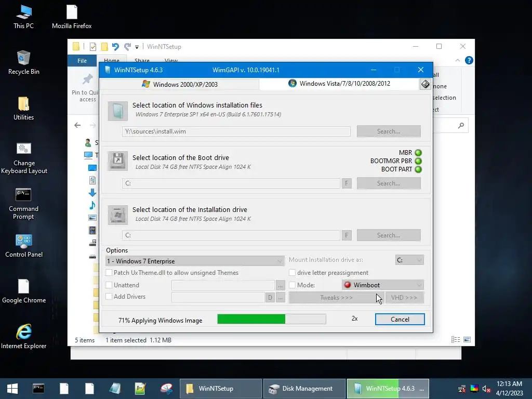Launch Google Chrome desktop shortcut

point(23,291)
